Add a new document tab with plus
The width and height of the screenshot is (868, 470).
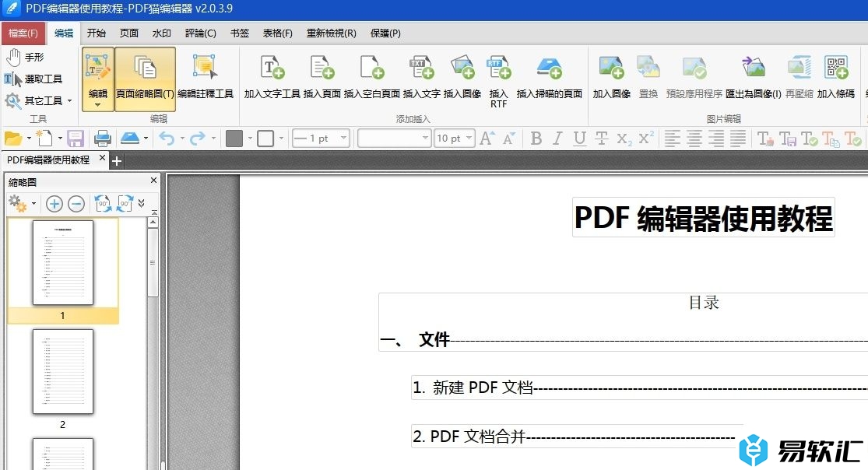click(x=117, y=161)
